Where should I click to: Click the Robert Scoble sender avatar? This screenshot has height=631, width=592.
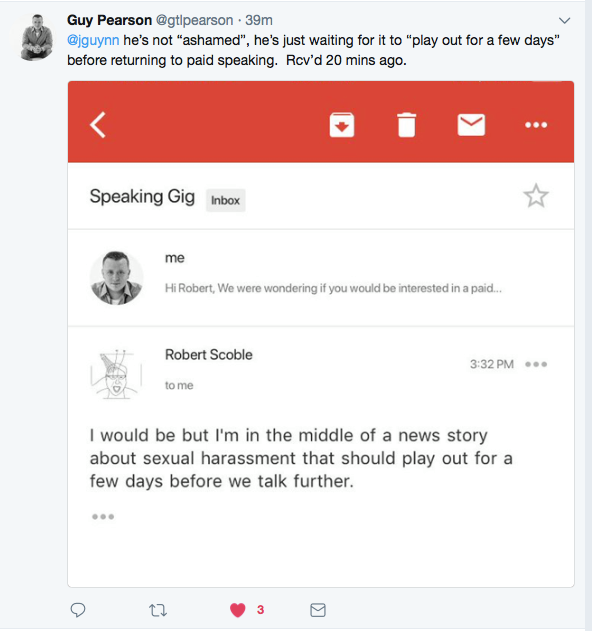[116, 374]
